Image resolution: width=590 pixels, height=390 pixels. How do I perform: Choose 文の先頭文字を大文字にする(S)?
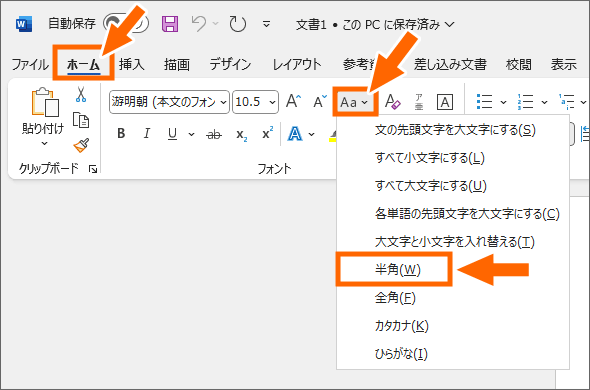[453, 130]
